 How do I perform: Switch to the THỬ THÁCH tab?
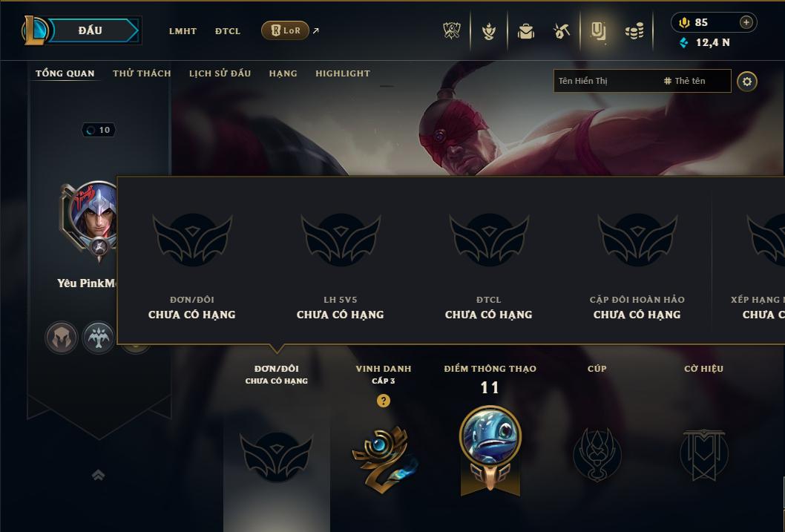(142, 73)
